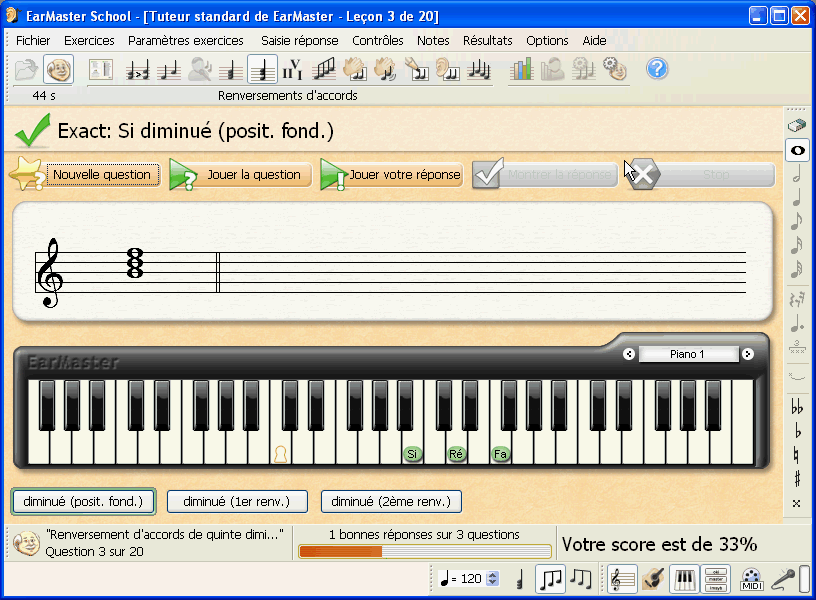The image size is (816, 600).
Task: Toggle the multiple-choice buttons view
Action: tap(716, 579)
